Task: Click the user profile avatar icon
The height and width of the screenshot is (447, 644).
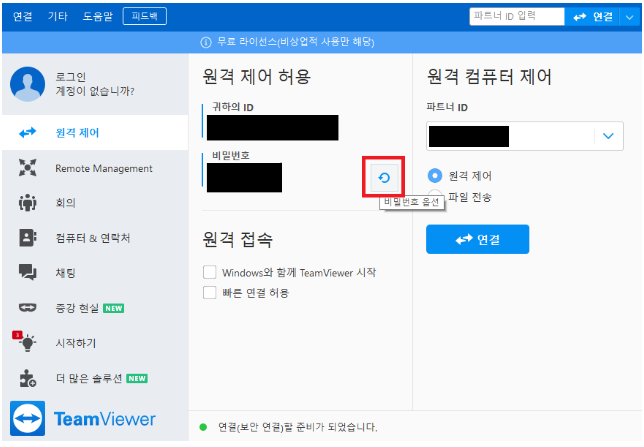Action: [28, 84]
